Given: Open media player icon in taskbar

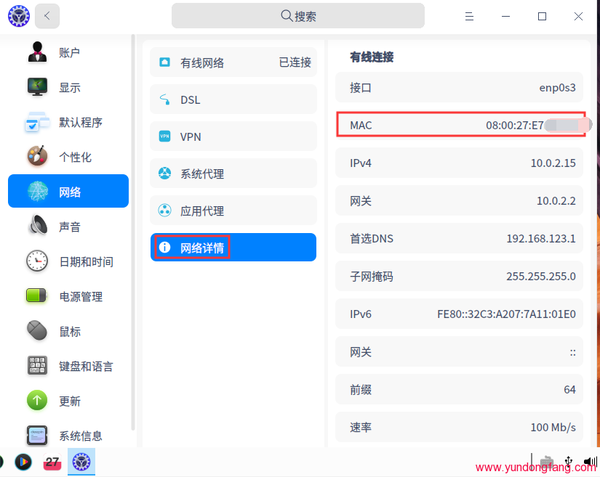Looking at the screenshot, I should 23,462.
